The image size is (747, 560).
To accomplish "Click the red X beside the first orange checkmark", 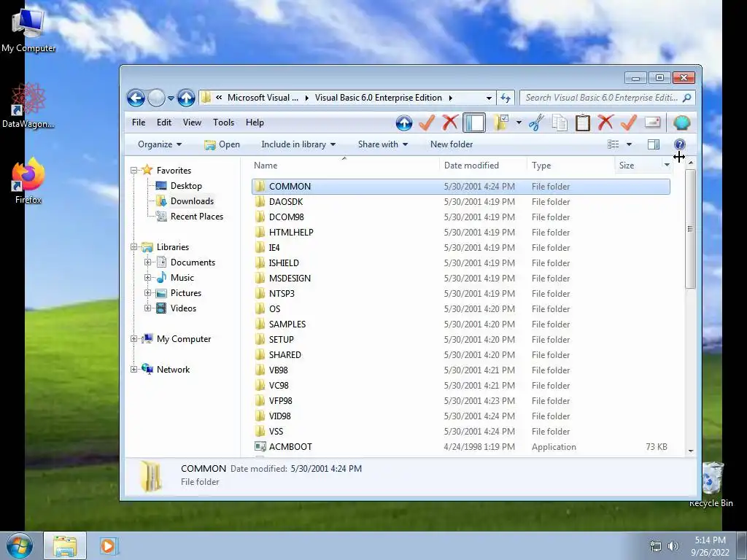I will click(449, 122).
